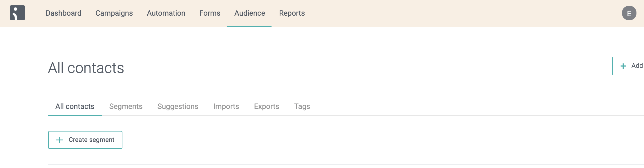This screenshot has width=644, height=168.
Task: View the Tags tab
Action: coord(302,106)
